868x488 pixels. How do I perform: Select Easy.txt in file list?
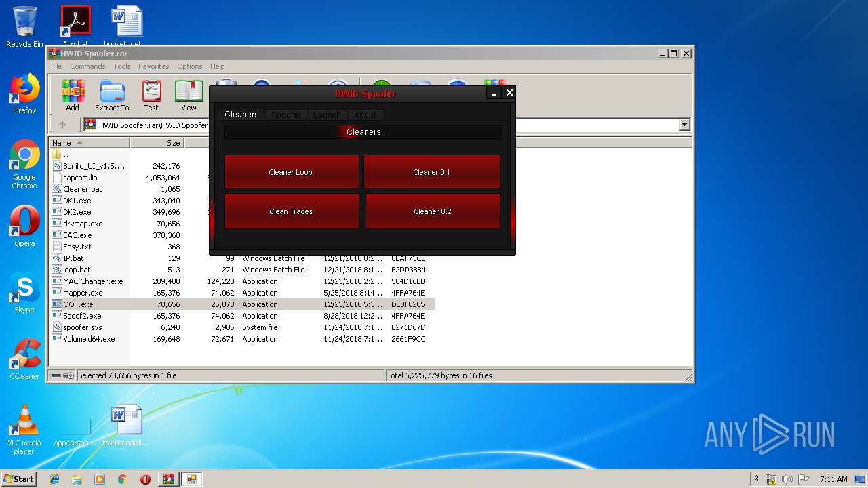point(77,247)
